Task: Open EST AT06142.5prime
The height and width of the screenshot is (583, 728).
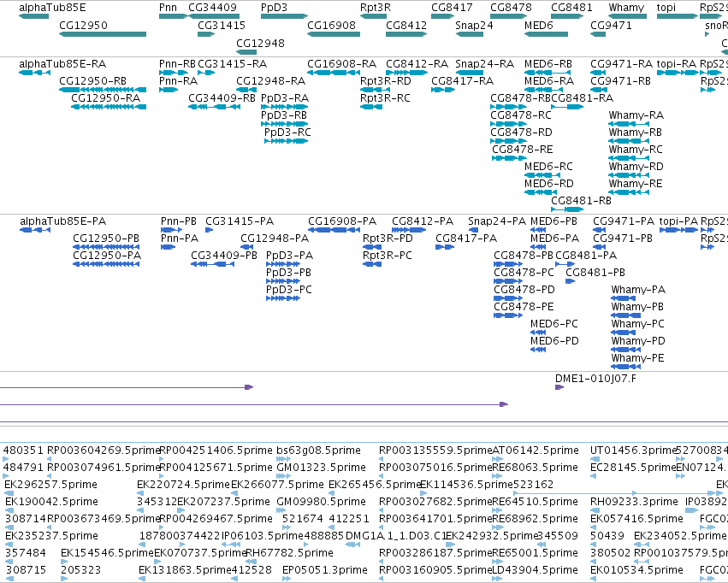Action: click(536, 450)
